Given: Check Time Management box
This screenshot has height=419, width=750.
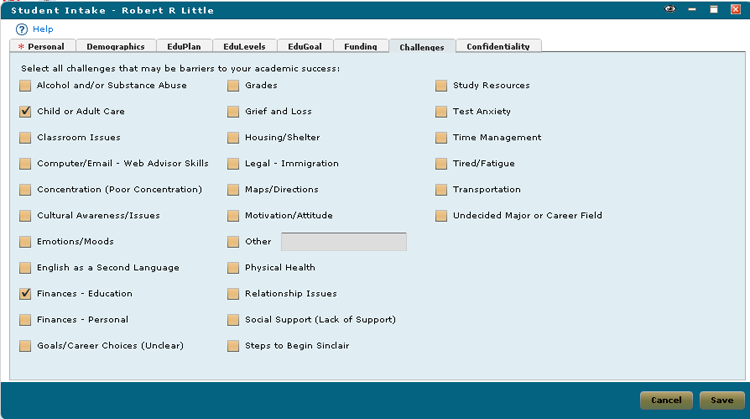Looking at the screenshot, I should pyautogui.click(x=441, y=138).
